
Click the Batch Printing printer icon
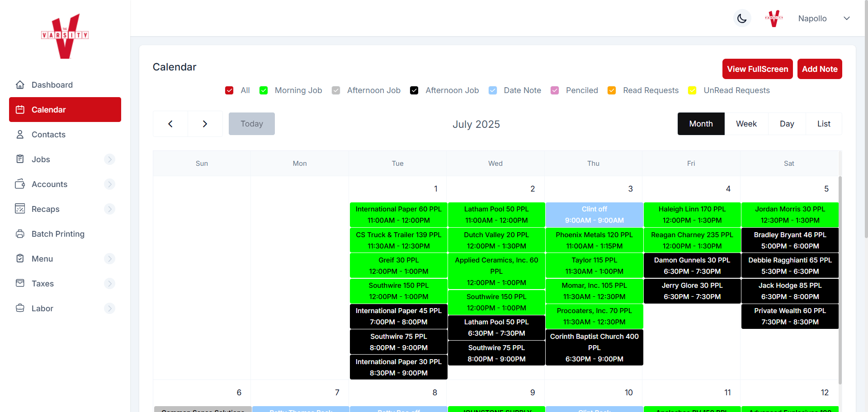click(20, 234)
